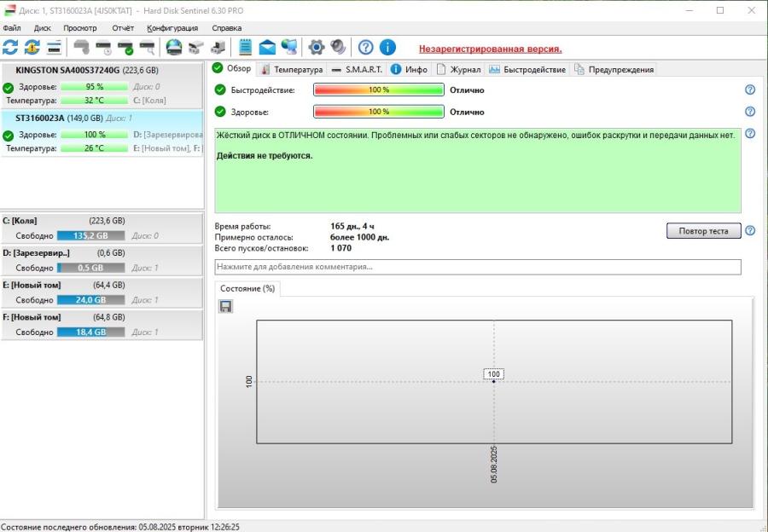Click the comment input field
This screenshot has width=768, height=532.
pyautogui.click(x=478, y=267)
